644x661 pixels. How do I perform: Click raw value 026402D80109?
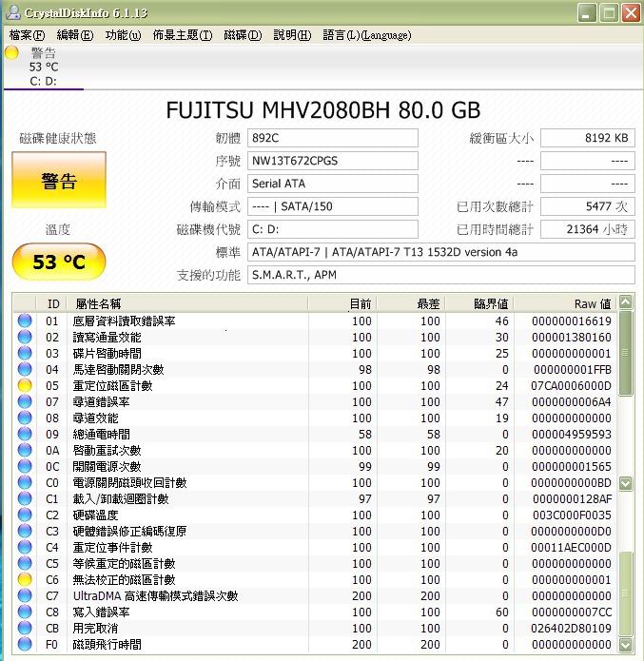click(x=571, y=628)
